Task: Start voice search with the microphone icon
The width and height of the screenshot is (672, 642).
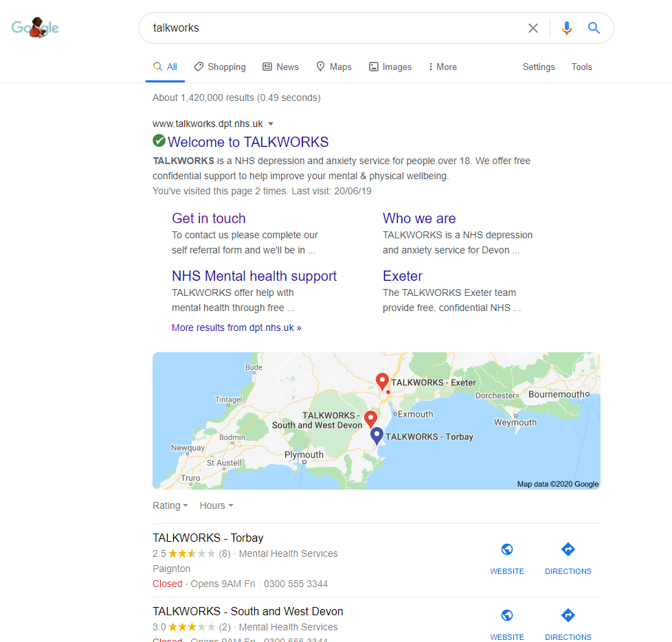Action: [567, 28]
